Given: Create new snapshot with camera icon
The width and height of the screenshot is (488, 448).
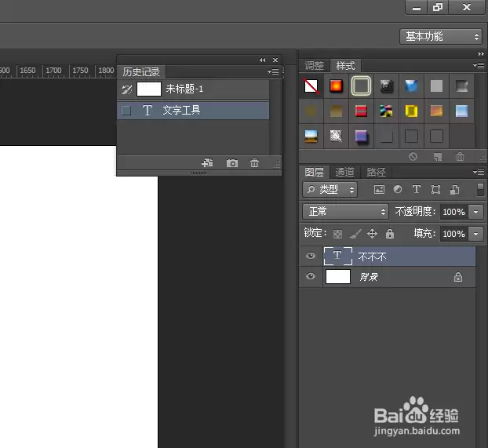Looking at the screenshot, I should [x=232, y=163].
